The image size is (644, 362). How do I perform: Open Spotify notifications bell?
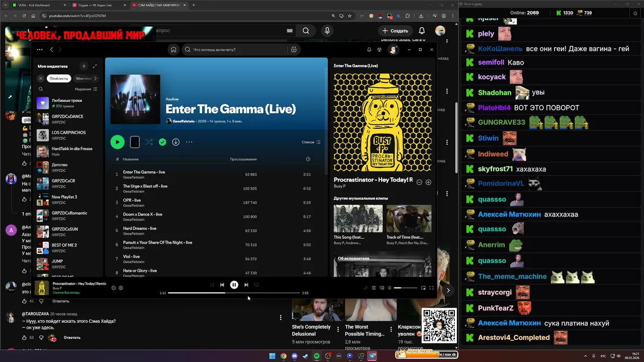pos(369,50)
